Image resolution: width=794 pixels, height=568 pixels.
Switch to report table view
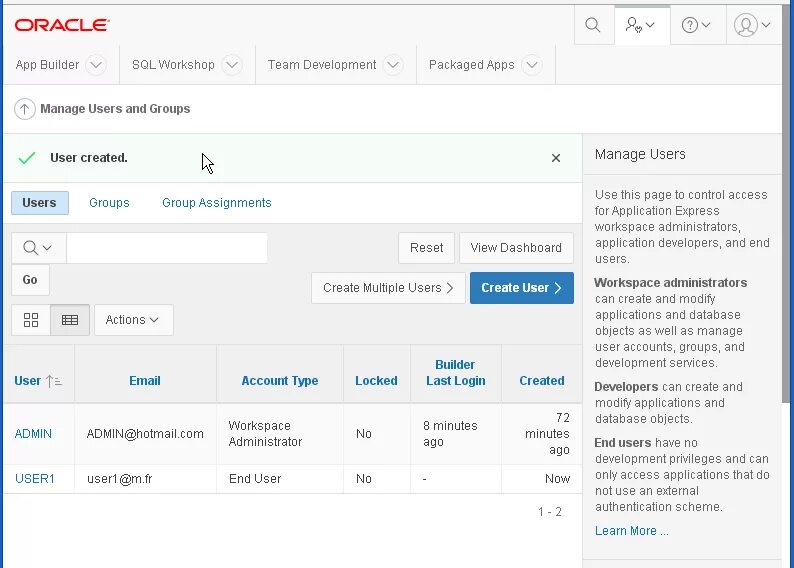click(70, 320)
